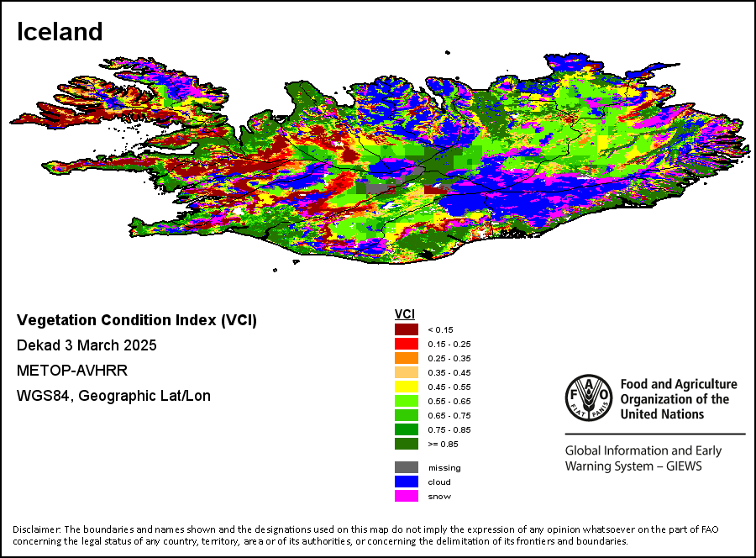Viewport: 756px width, 558px height.
Task: Click the 'missing' legend label
Action: [444, 468]
